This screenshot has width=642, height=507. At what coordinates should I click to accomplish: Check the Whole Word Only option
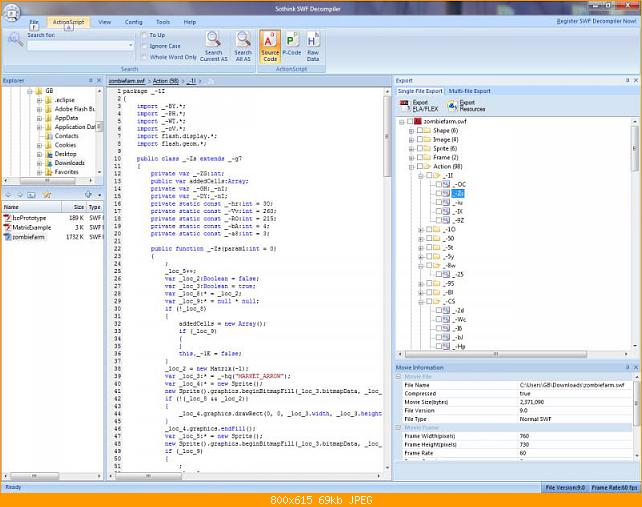coord(144,57)
